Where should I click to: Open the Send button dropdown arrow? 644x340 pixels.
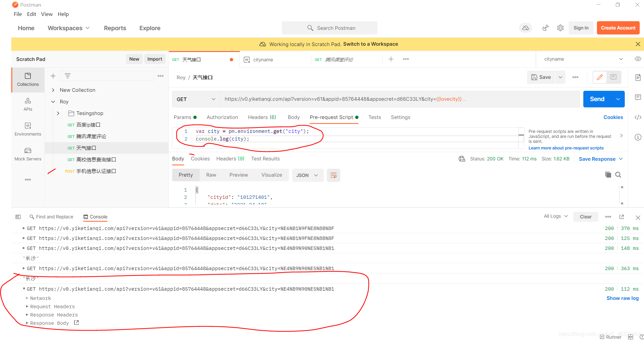[x=618, y=99]
